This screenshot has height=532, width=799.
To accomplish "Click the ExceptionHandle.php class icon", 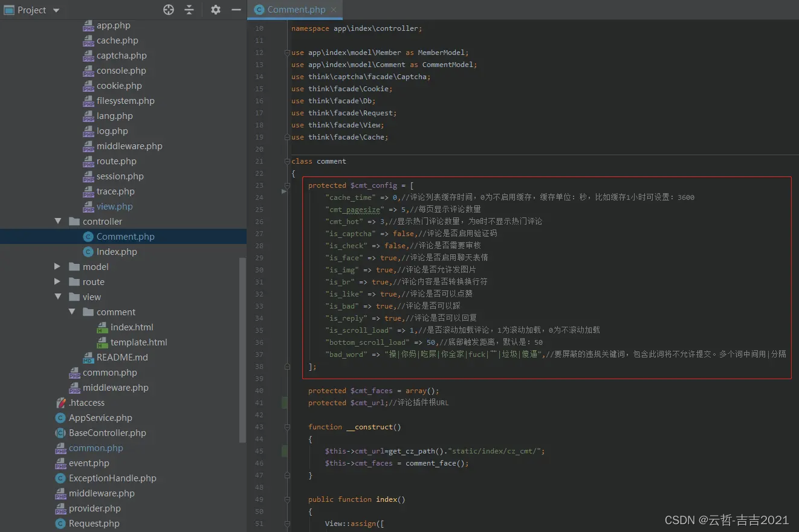I will point(60,478).
